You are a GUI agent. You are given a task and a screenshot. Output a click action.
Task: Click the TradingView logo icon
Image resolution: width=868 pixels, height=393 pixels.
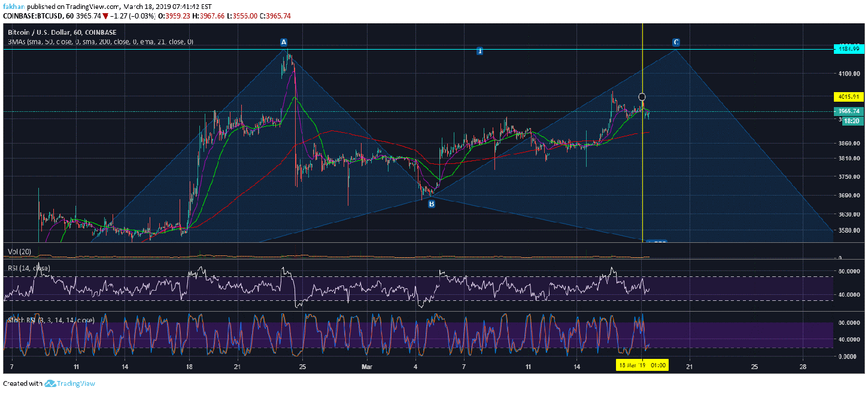(x=50, y=383)
